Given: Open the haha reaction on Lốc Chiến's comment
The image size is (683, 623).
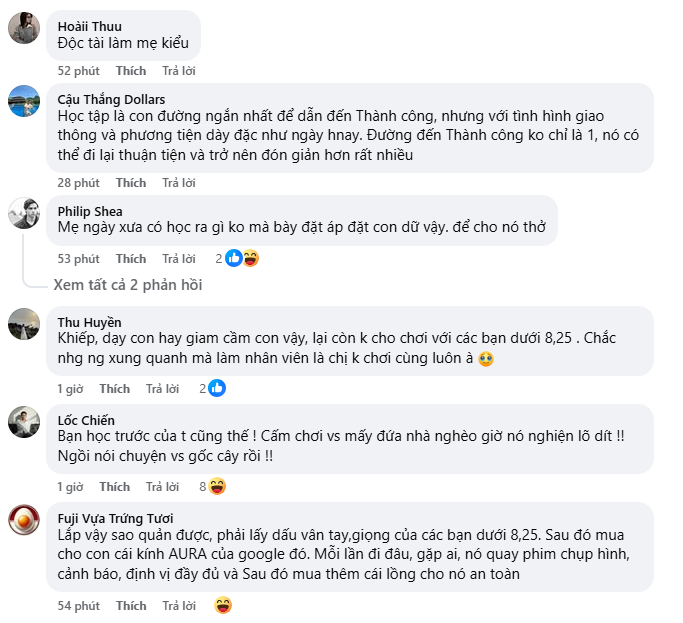Looking at the screenshot, I should (217, 486).
